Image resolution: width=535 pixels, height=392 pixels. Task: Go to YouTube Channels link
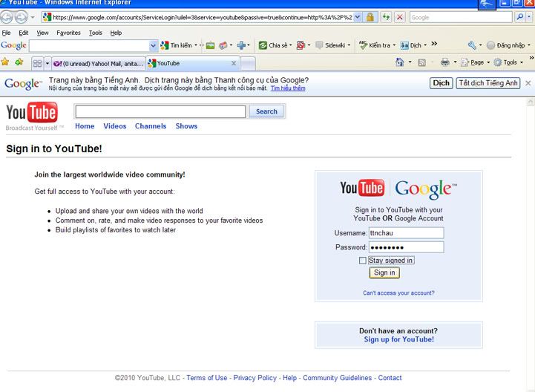[x=151, y=126]
